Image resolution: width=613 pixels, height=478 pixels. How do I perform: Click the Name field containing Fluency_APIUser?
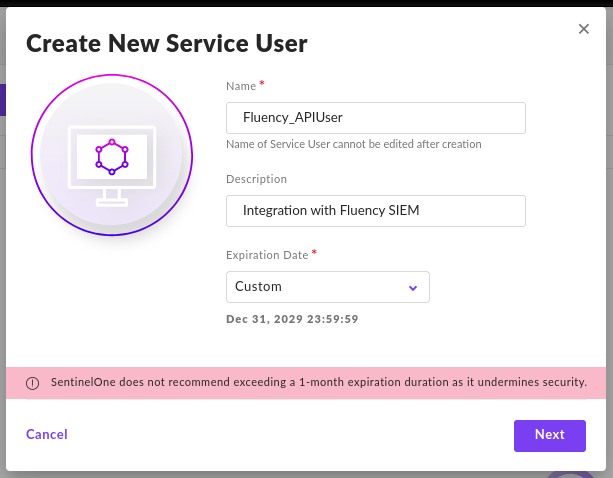[376, 118]
